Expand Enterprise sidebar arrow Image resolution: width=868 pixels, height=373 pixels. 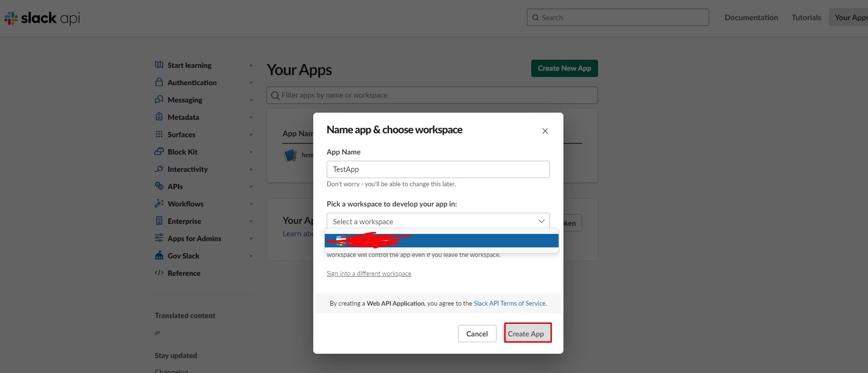(x=251, y=221)
